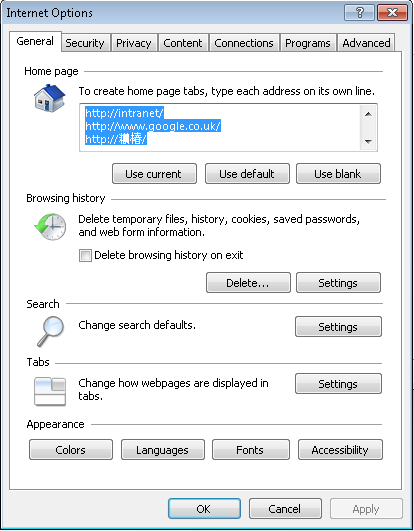Click the blue house Home page icon
Screen dimensions: 414x531
(49, 98)
